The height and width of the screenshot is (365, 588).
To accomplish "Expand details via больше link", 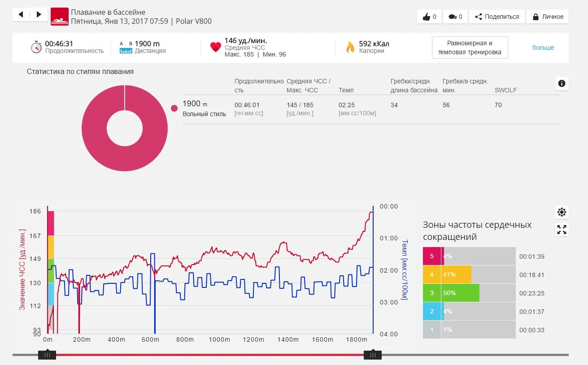I will (543, 48).
